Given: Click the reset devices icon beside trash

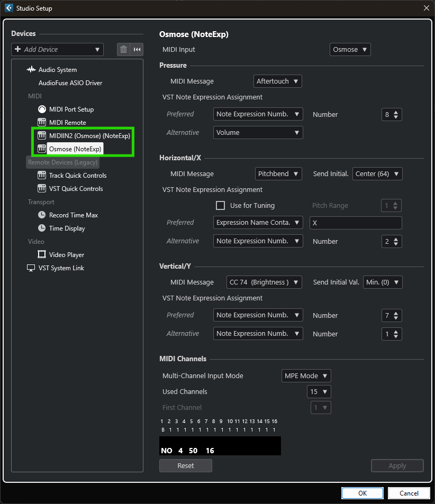Looking at the screenshot, I should pyautogui.click(x=137, y=49).
